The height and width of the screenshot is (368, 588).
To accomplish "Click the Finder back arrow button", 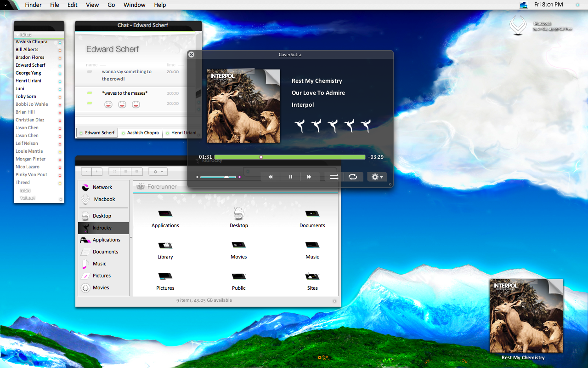I will [86, 172].
